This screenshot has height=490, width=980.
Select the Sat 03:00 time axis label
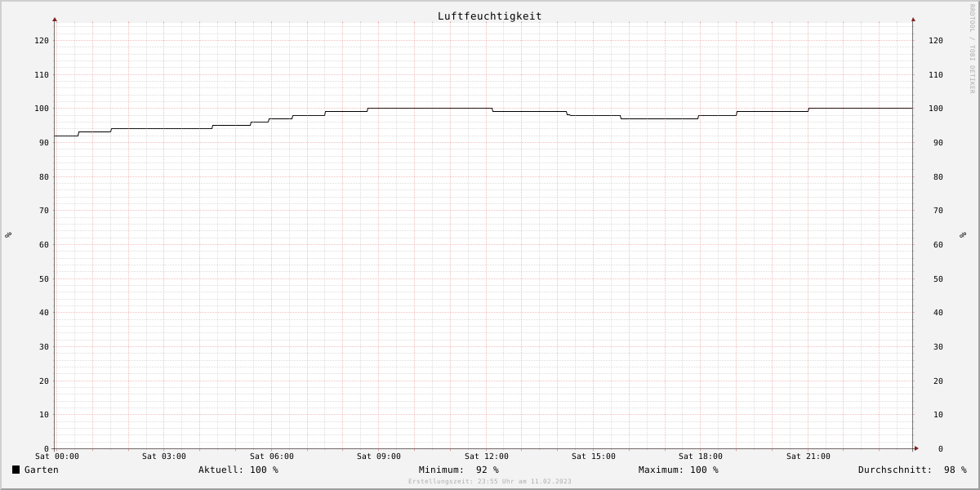164,457
